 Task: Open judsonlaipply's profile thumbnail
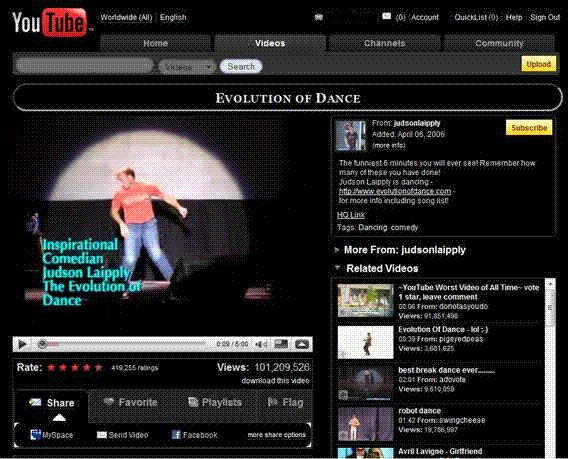click(351, 135)
